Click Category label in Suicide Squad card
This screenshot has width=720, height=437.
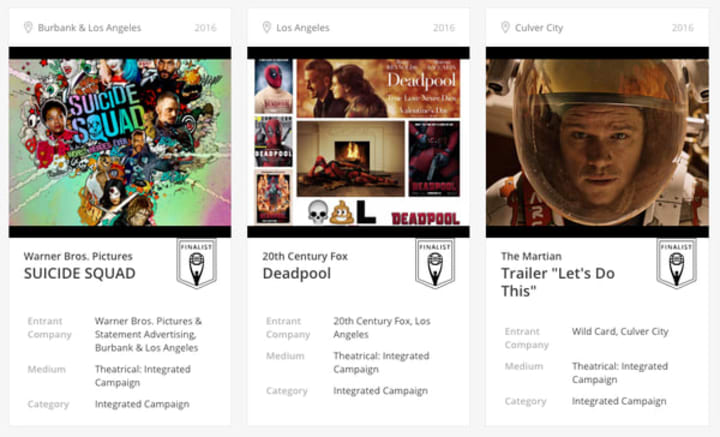[48, 404]
